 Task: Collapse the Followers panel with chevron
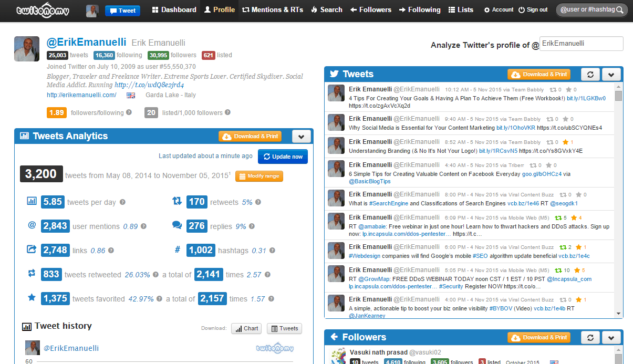coord(611,338)
